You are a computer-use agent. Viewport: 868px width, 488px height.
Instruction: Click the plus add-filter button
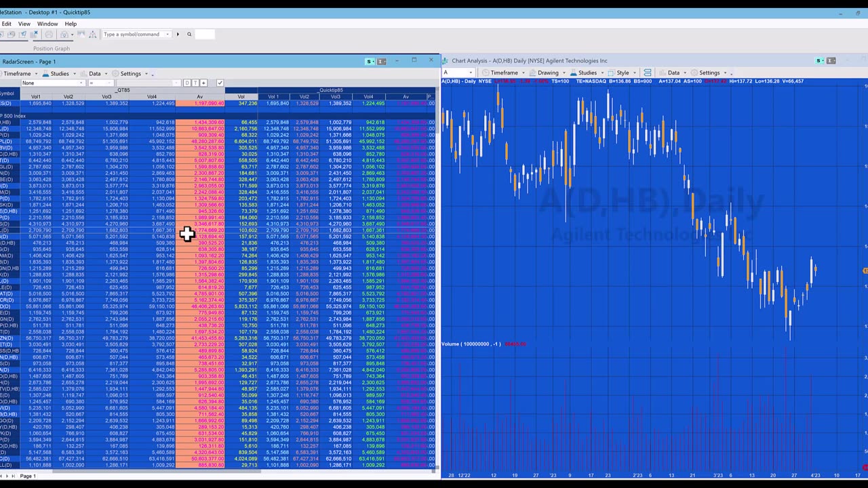203,83
